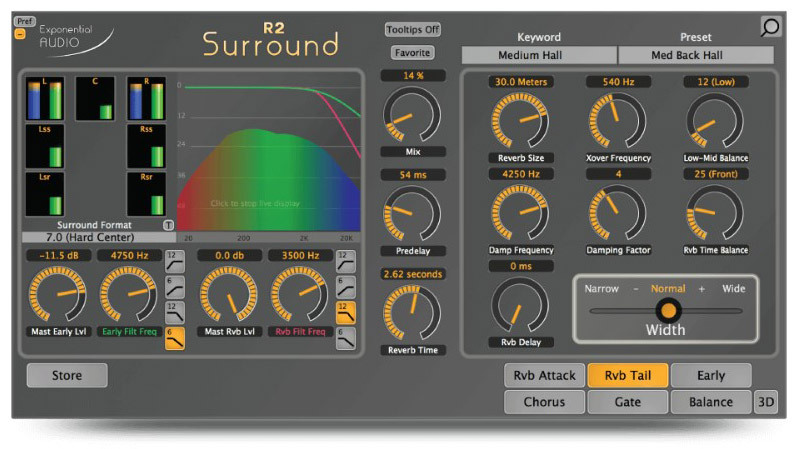Select the 12 dB high-pass slope for the reverb filter
This screenshot has width=800, height=449.
[x=345, y=262]
